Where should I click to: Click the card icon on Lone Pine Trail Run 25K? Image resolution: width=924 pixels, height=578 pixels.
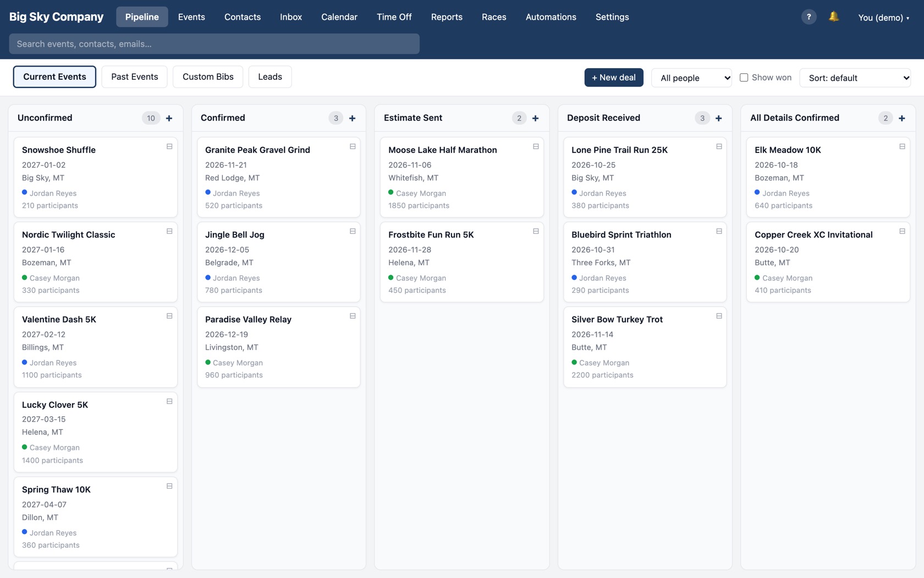point(719,146)
